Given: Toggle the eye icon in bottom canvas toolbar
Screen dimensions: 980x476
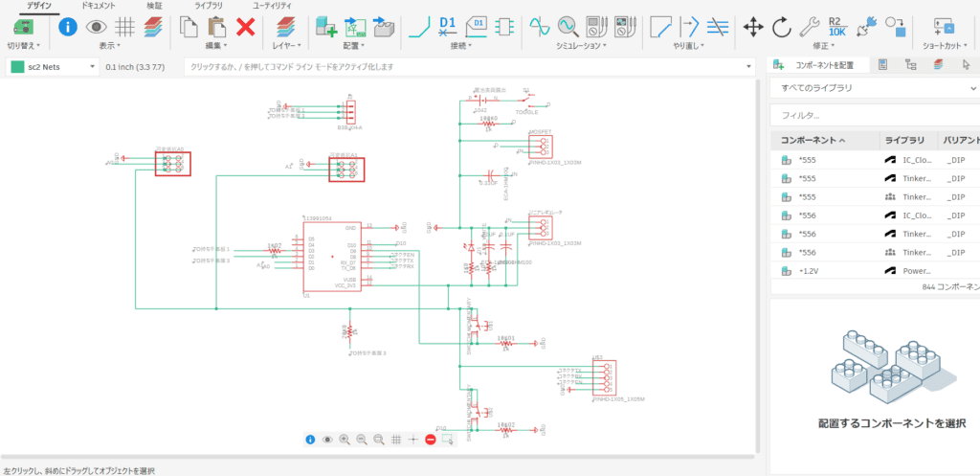Looking at the screenshot, I should 327,439.
